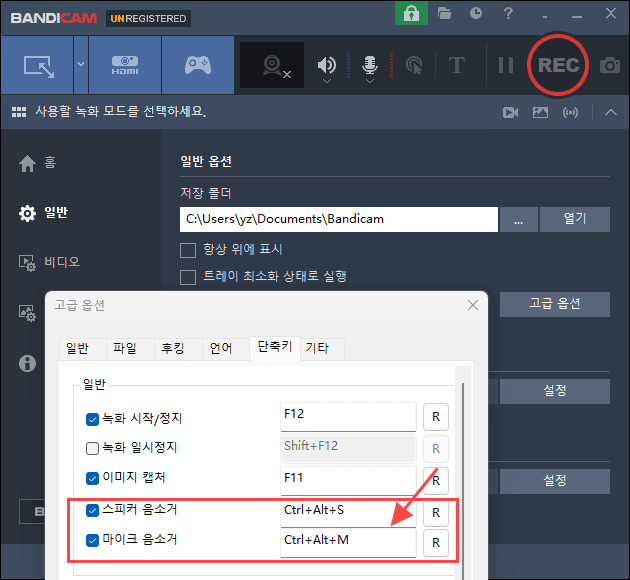Screen dimensions: 630x580
Task: Select HDMI device recording mode
Action: pyautogui.click(x=125, y=65)
